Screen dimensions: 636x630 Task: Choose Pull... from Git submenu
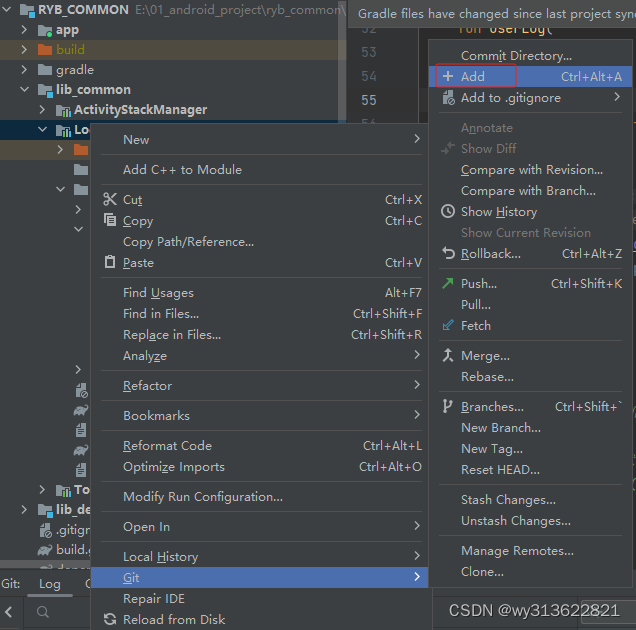[x=530, y=304]
